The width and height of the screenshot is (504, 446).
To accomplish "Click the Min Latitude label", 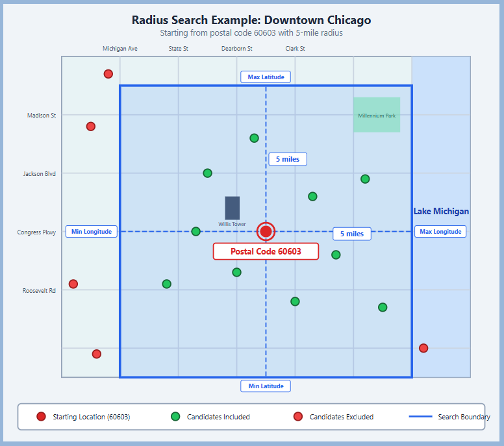I will pos(266,386).
